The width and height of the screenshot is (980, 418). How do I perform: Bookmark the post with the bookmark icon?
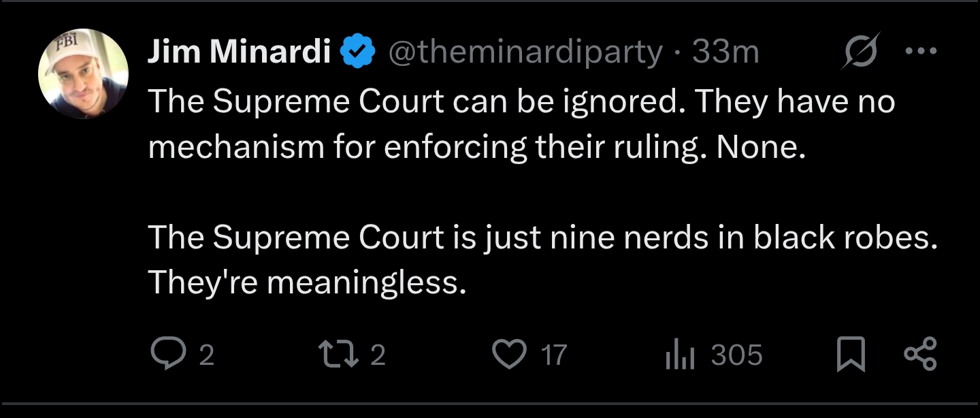pos(851,355)
